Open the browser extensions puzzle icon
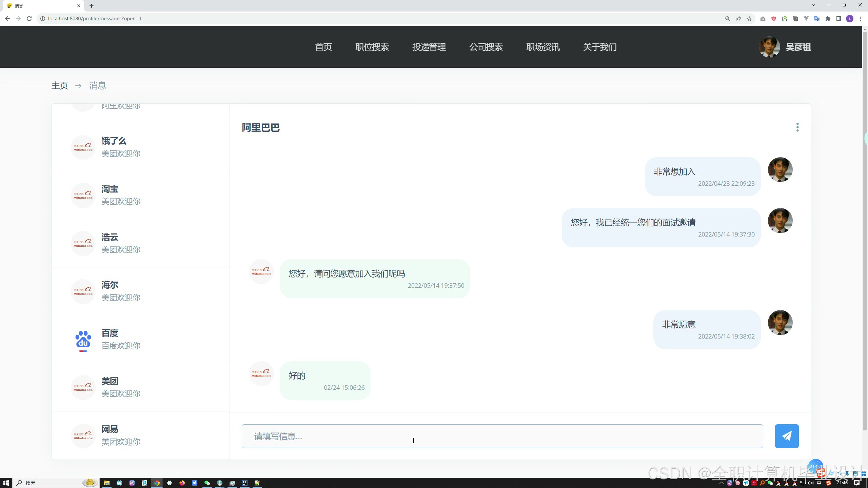Screen dimensions: 868x488 pos(828,19)
